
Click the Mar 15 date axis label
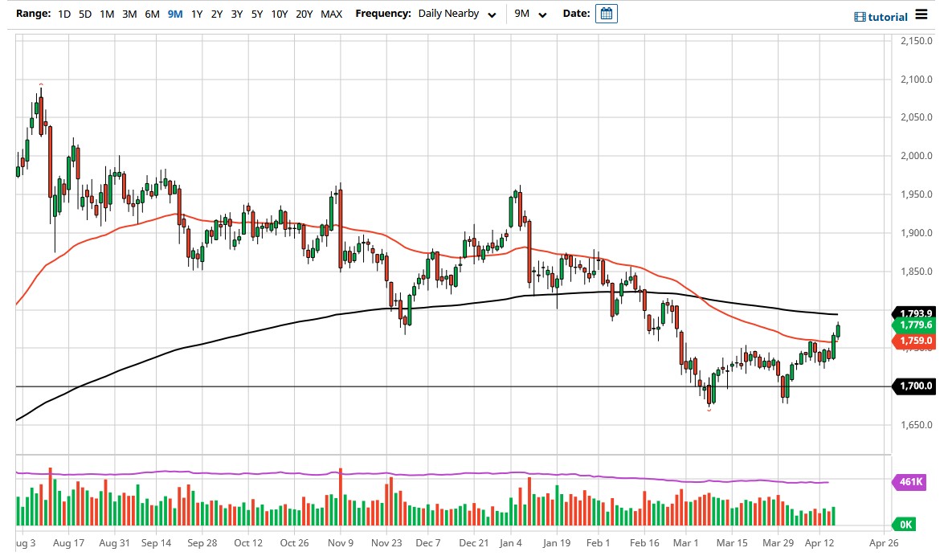click(x=732, y=543)
